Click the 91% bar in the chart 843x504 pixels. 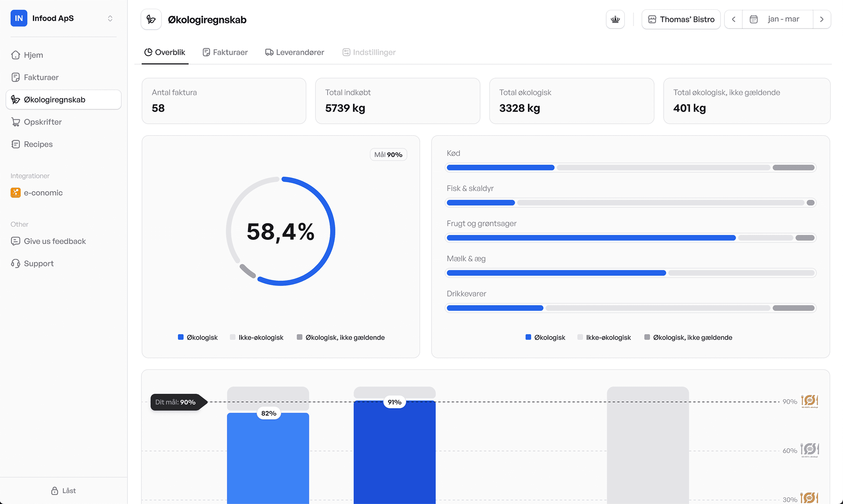tap(394, 452)
